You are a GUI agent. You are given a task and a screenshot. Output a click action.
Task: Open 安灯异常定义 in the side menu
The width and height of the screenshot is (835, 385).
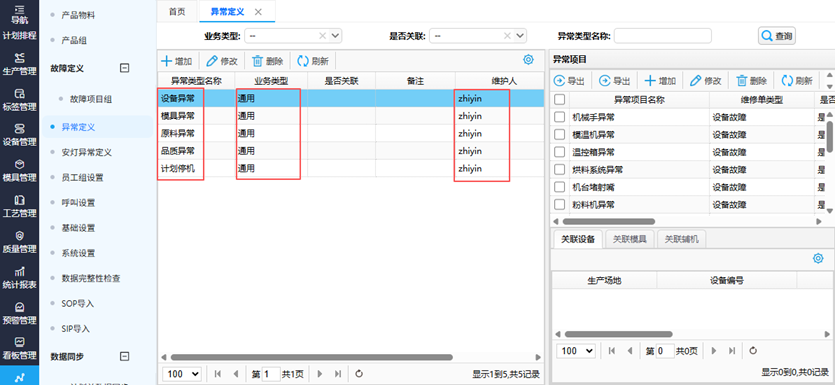(x=87, y=152)
